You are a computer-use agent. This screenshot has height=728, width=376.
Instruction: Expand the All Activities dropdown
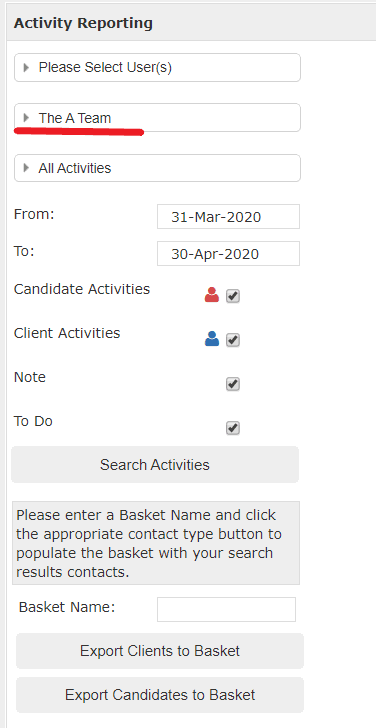pyautogui.click(x=157, y=168)
